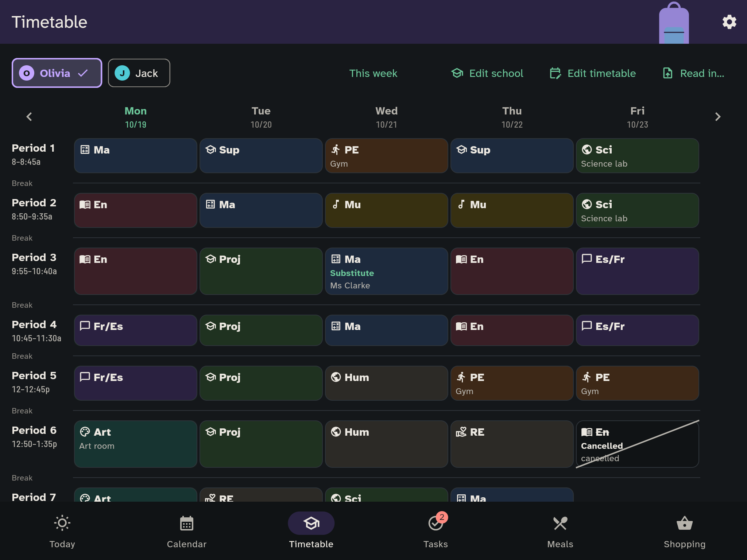The width and height of the screenshot is (747, 560).
Task: Open Thursday Period 2 Mu lesson
Action: (x=512, y=210)
